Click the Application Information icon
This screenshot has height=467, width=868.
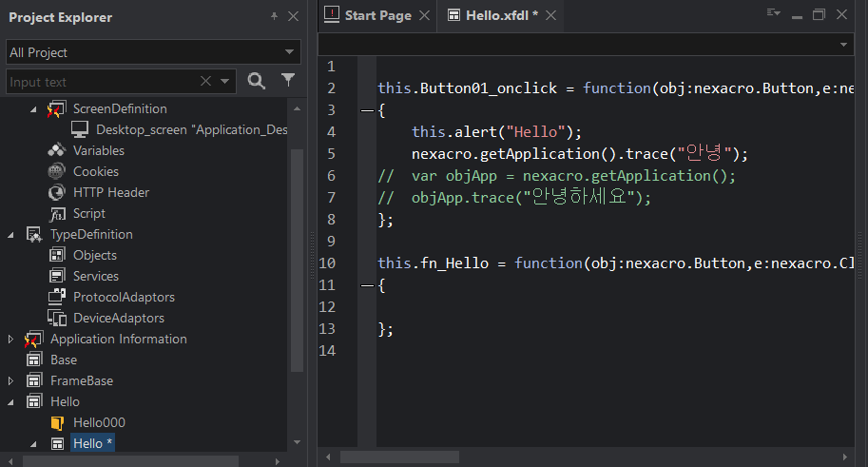34,339
